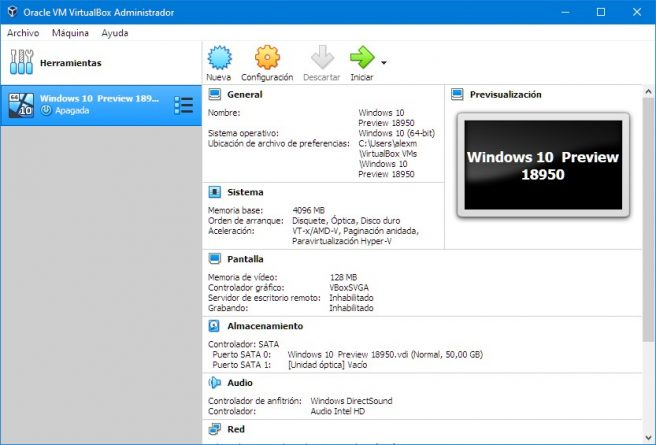Open Configuración gear icon

point(267,58)
